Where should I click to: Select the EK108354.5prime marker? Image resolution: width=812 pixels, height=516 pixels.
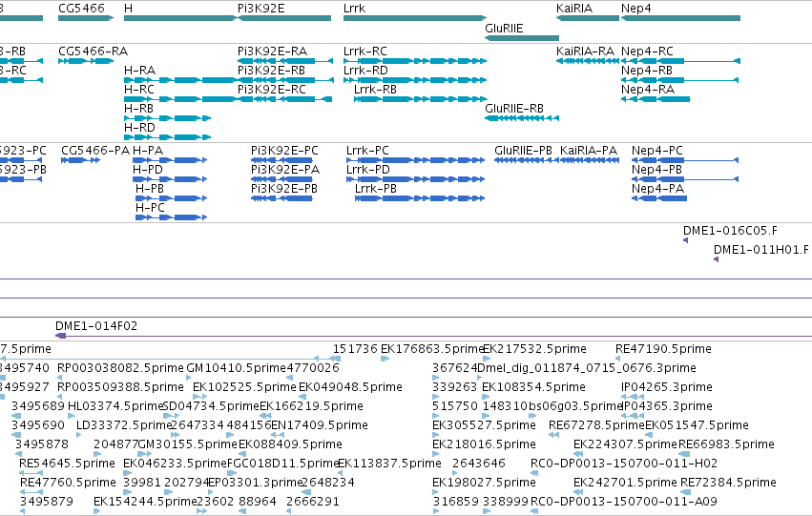[x=486, y=397]
